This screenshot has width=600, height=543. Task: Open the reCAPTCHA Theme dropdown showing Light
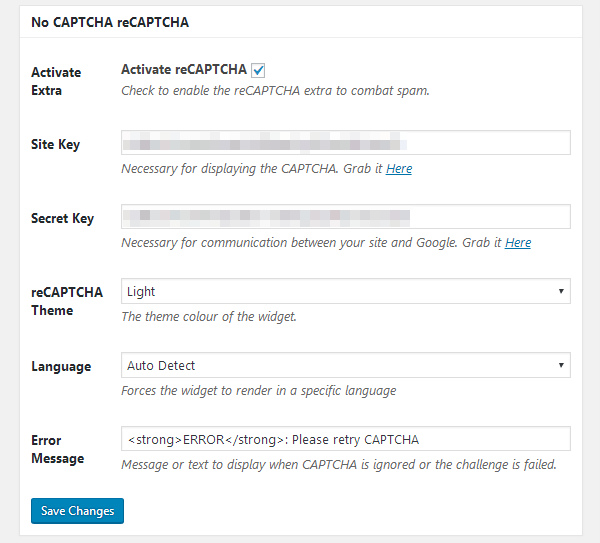pyautogui.click(x=346, y=291)
